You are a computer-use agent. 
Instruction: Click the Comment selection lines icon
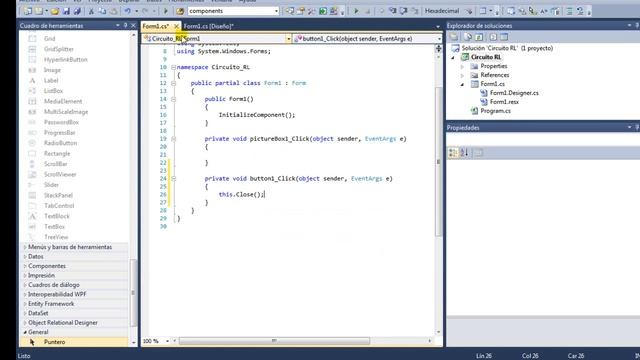point(569,11)
